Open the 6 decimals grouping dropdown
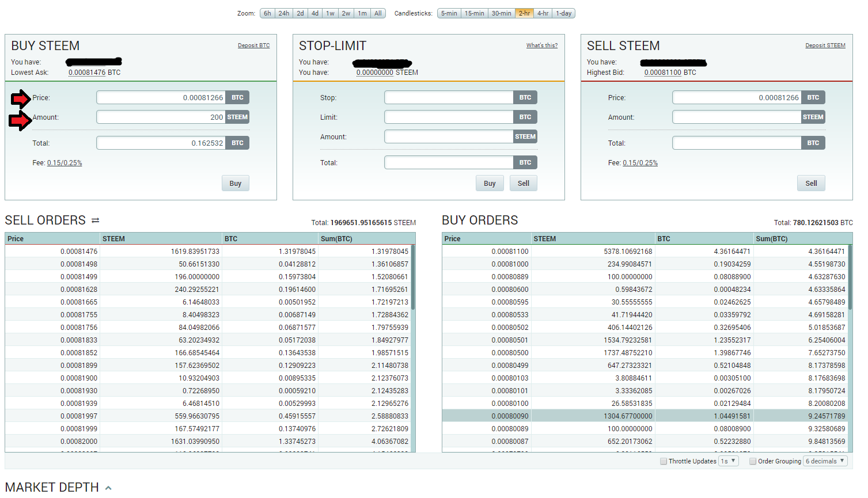Viewport: 868px width, 498px height. 825,461
